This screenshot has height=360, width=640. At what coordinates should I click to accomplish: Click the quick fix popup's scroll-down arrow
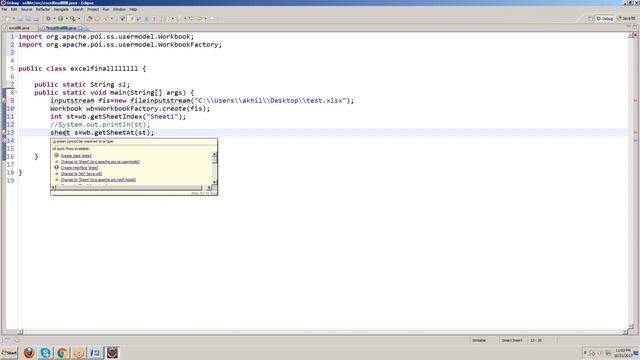click(215, 182)
